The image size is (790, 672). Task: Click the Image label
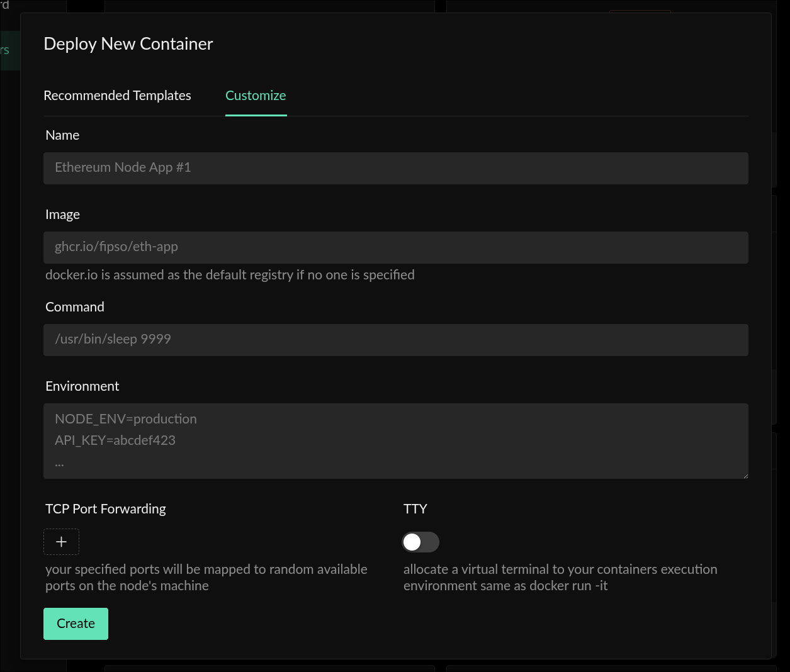coord(62,215)
